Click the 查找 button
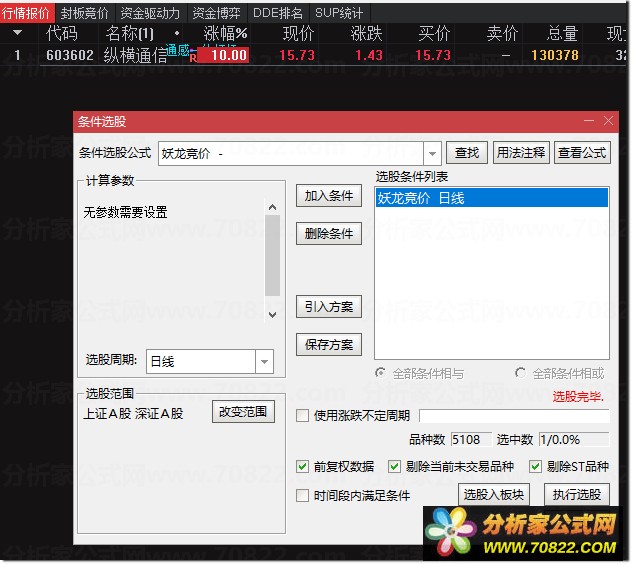The width and height of the screenshot is (633, 564). (x=467, y=153)
